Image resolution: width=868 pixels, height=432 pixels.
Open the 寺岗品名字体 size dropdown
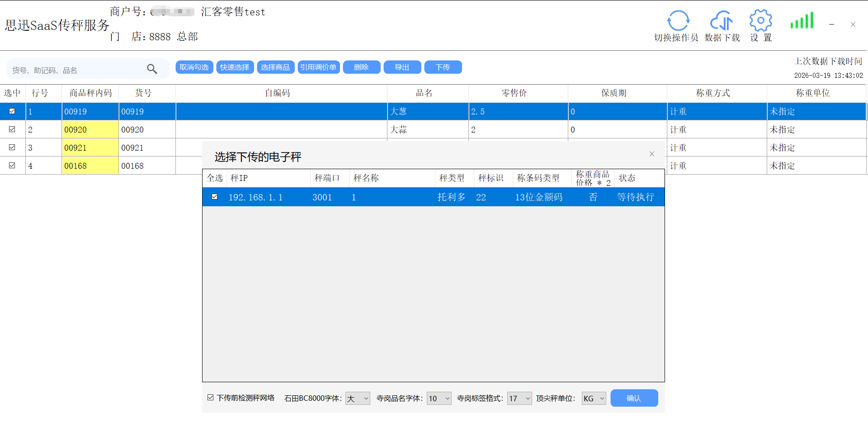click(x=439, y=399)
